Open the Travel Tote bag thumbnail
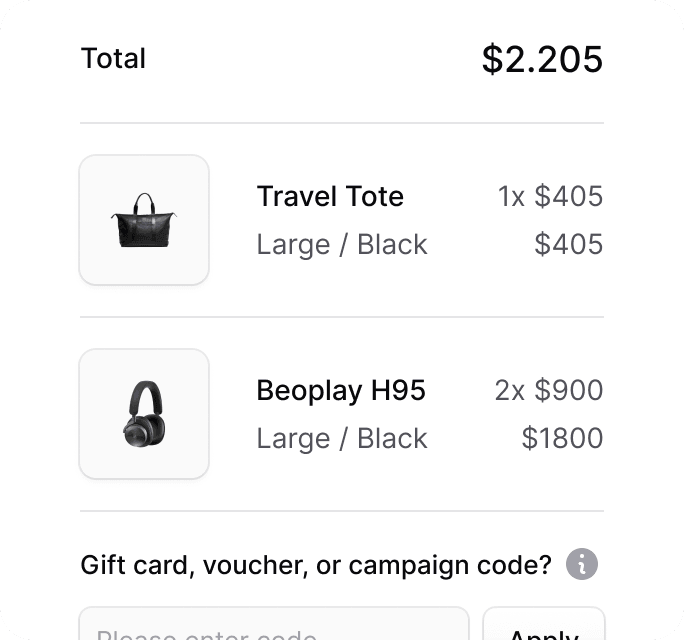Screen dimensions: 684x640 (144, 220)
